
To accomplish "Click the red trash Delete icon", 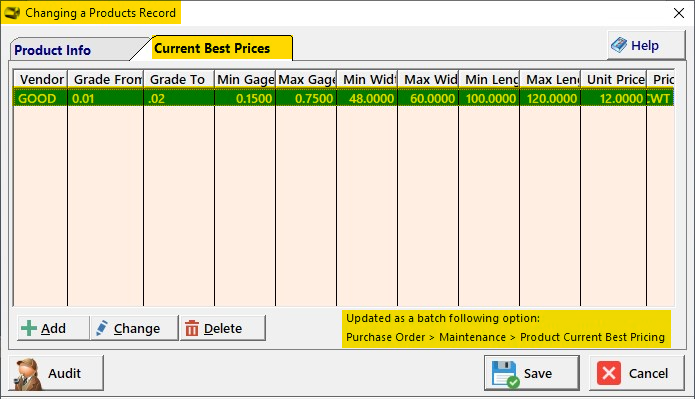I will pos(191,329).
